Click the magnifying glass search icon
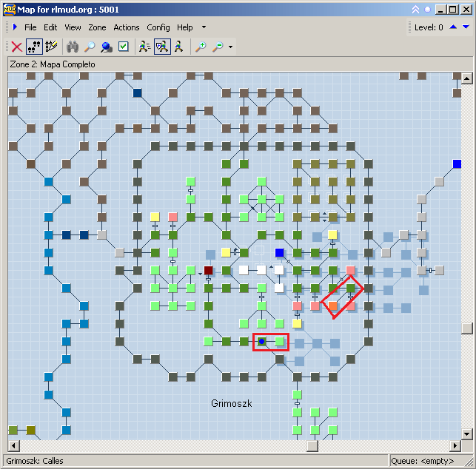This screenshot has height=469, width=476. click(x=90, y=47)
